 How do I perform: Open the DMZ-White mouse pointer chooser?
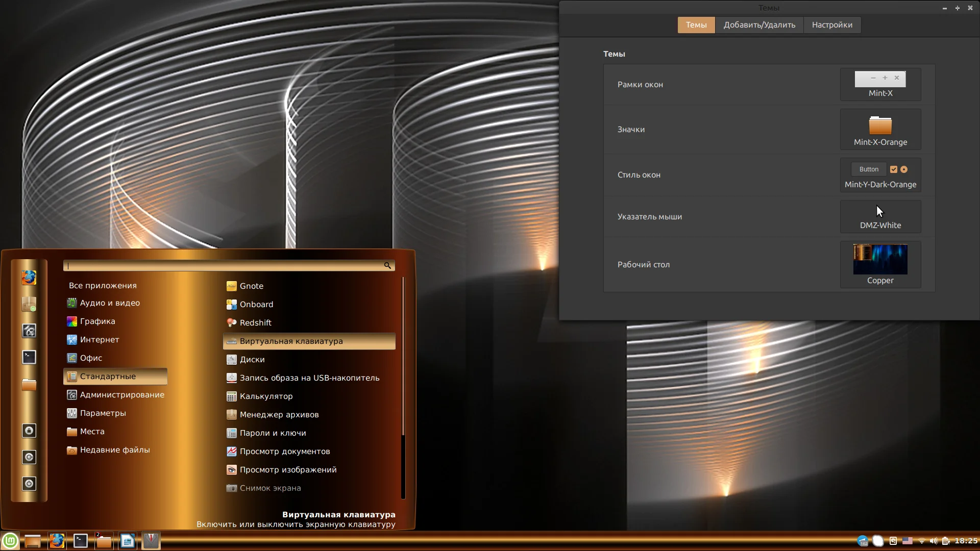(x=880, y=217)
